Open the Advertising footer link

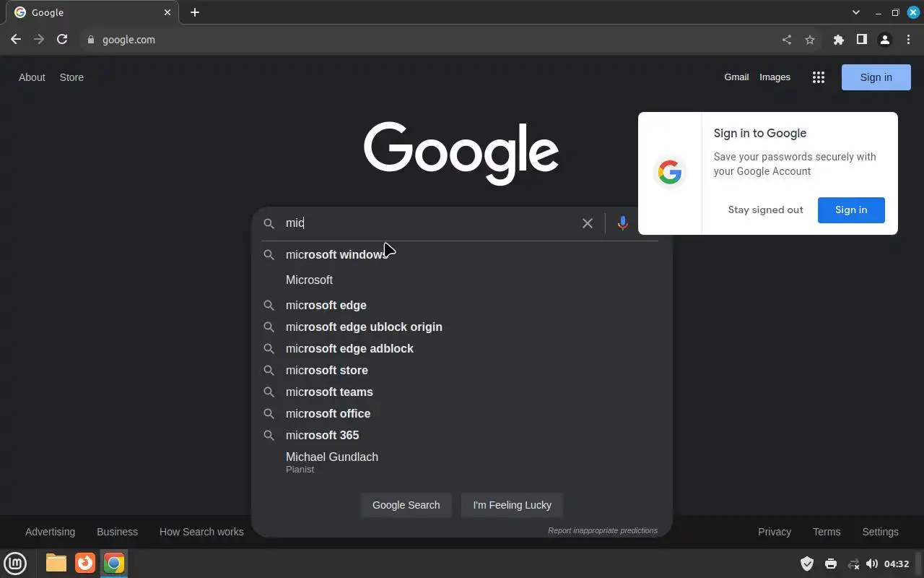click(x=50, y=532)
